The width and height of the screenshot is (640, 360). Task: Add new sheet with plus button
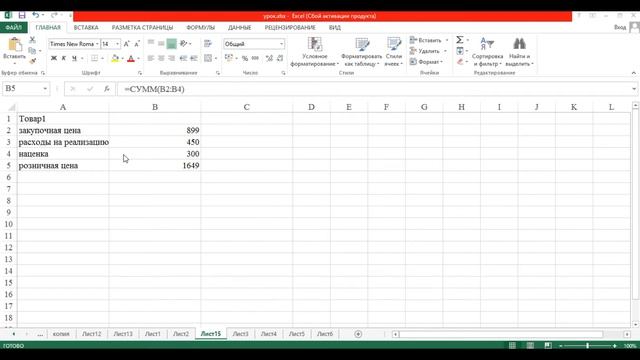358,334
